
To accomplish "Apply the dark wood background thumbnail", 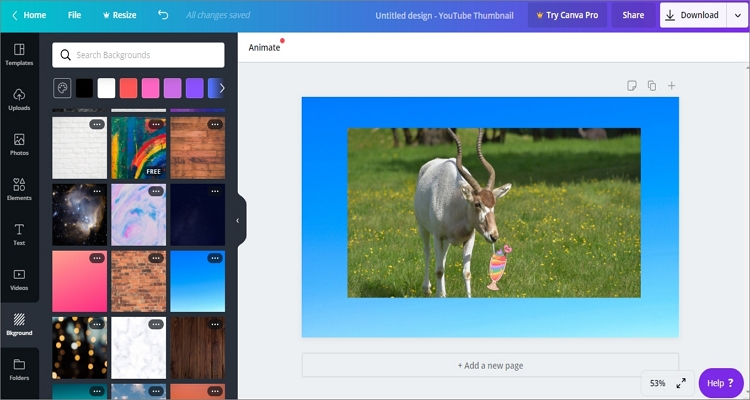I will pos(198,348).
